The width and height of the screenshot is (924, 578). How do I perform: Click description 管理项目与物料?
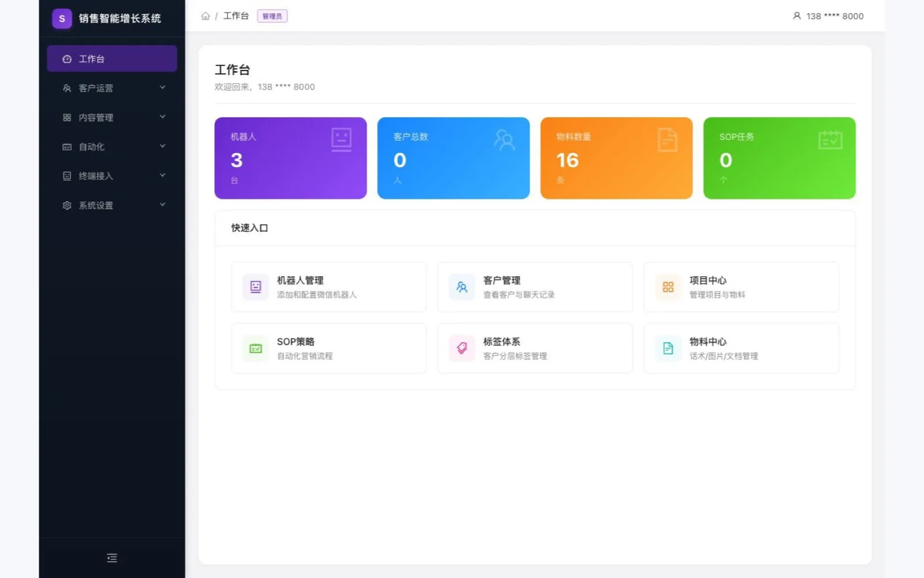pos(717,295)
